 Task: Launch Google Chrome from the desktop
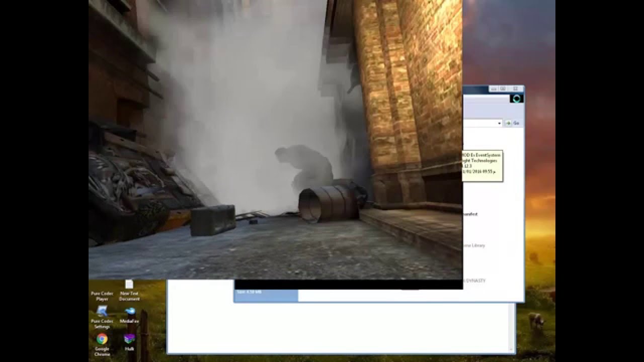[102, 344]
